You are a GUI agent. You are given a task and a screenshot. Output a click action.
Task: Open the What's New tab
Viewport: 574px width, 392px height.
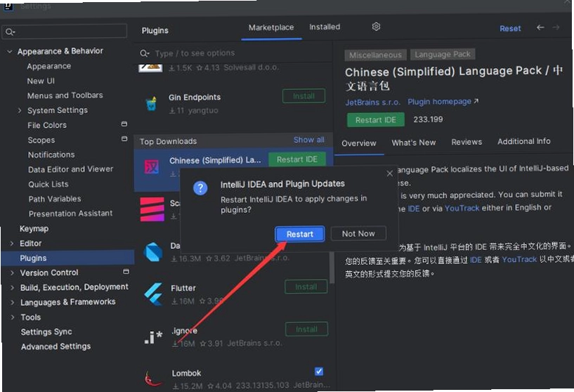pyautogui.click(x=414, y=143)
